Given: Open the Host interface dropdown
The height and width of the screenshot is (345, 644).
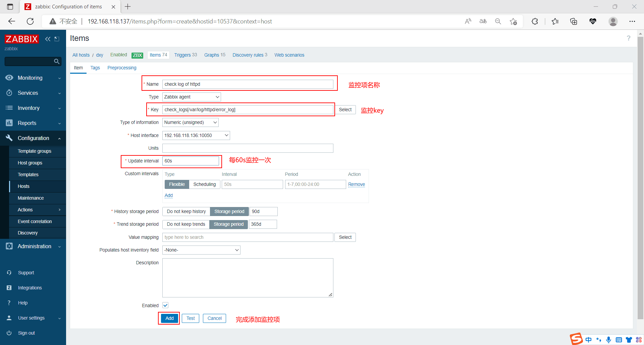Looking at the screenshot, I should [x=196, y=135].
